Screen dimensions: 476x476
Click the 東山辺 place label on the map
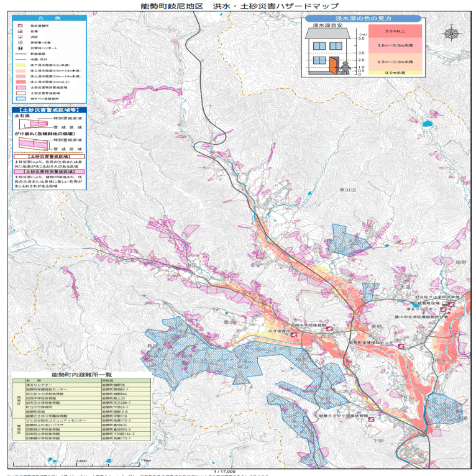point(347,190)
